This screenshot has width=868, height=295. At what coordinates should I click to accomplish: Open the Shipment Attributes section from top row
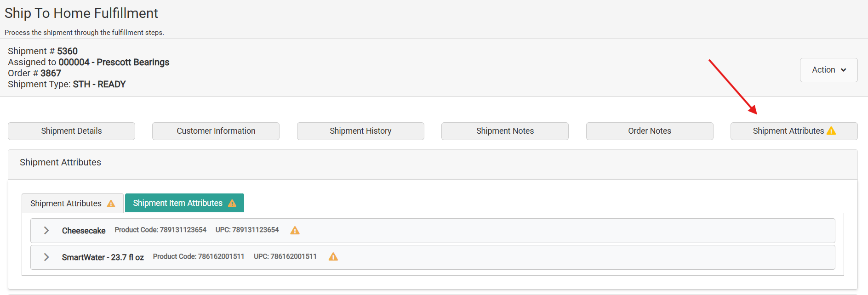pos(788,131)
